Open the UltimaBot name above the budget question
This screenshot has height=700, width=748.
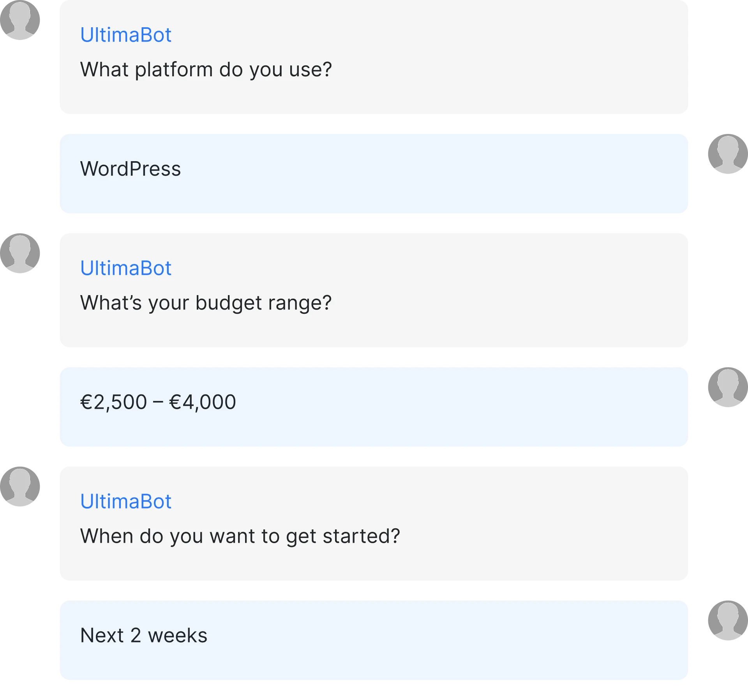[125, 268]
